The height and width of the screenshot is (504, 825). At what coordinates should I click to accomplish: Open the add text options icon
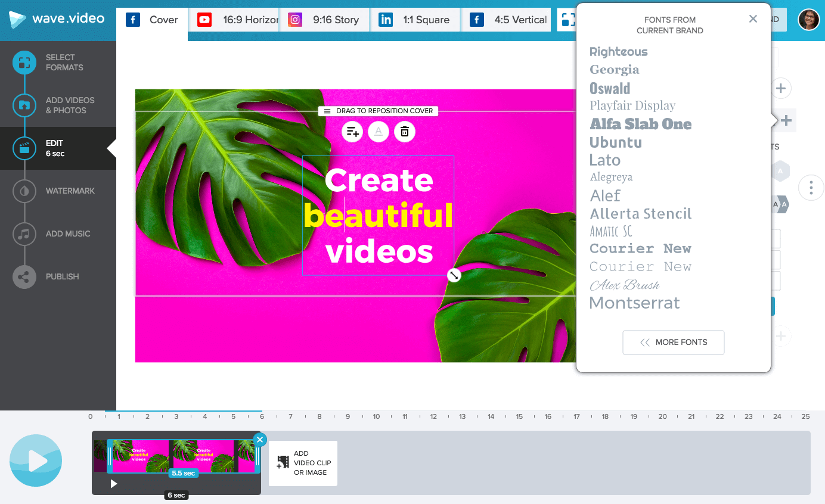point(352,132)
